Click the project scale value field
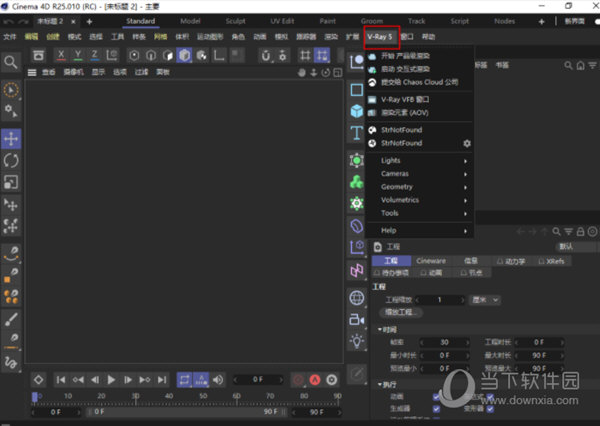Viewport: 600px width, 426px height. (x=440, y=300)
